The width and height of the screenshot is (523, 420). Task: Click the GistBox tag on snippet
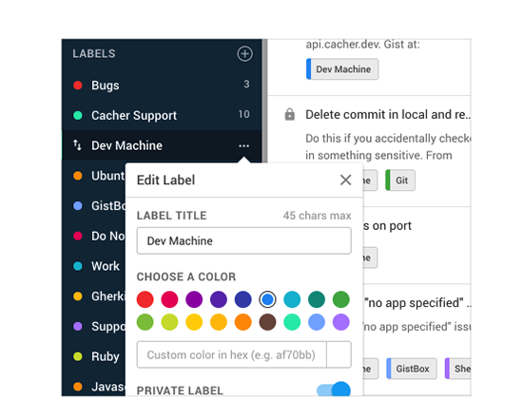(x=412, y=369)
